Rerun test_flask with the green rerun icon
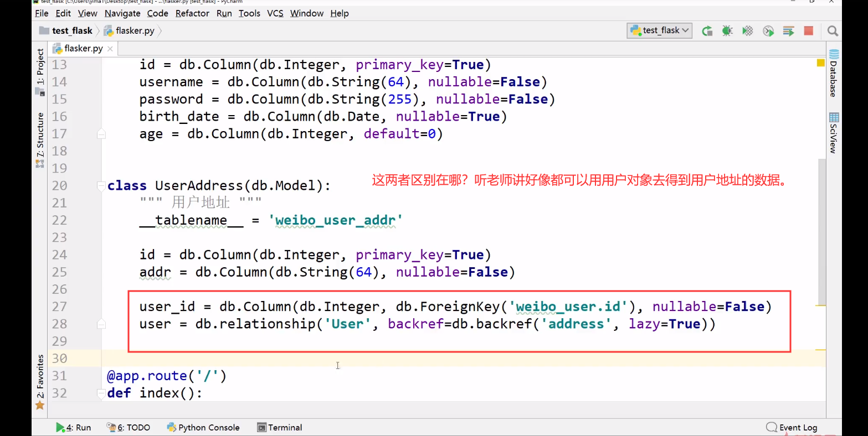The width and height of the screenshot is (868, 436). pos(707,31)
